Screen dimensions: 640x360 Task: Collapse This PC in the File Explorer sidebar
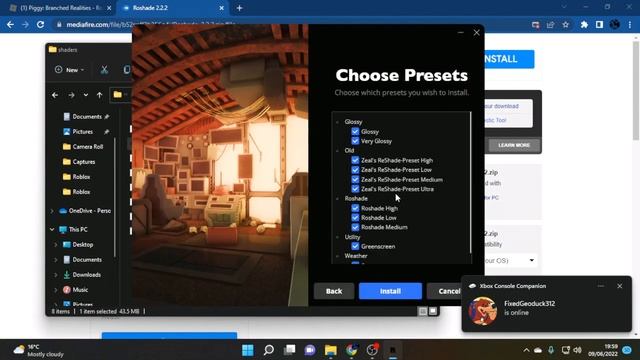point(52,229)
